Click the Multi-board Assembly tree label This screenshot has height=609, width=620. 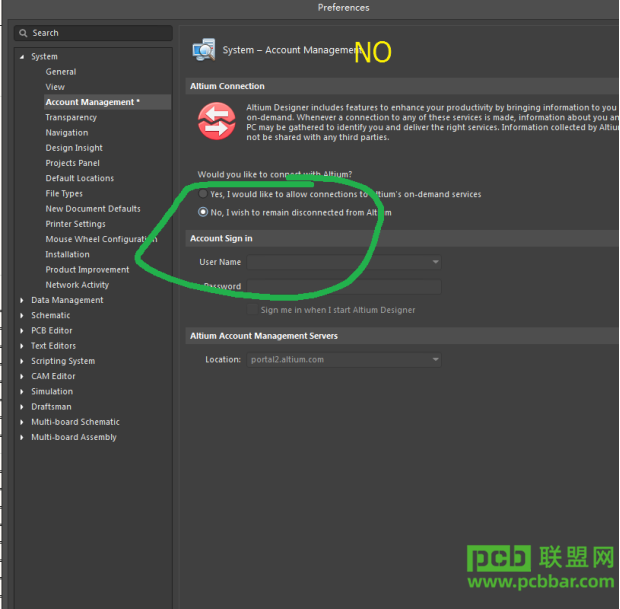[x=74, y=437]
